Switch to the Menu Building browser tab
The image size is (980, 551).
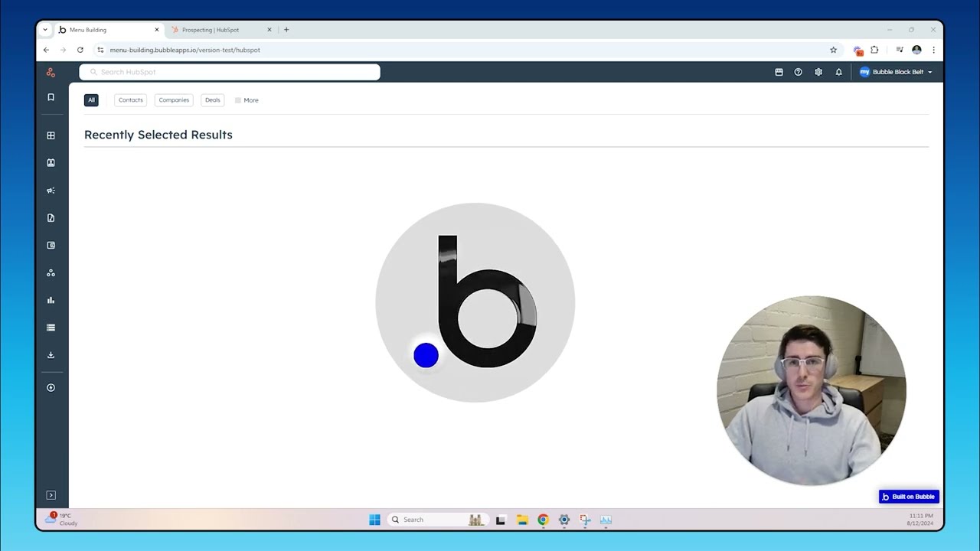(107, 30)
